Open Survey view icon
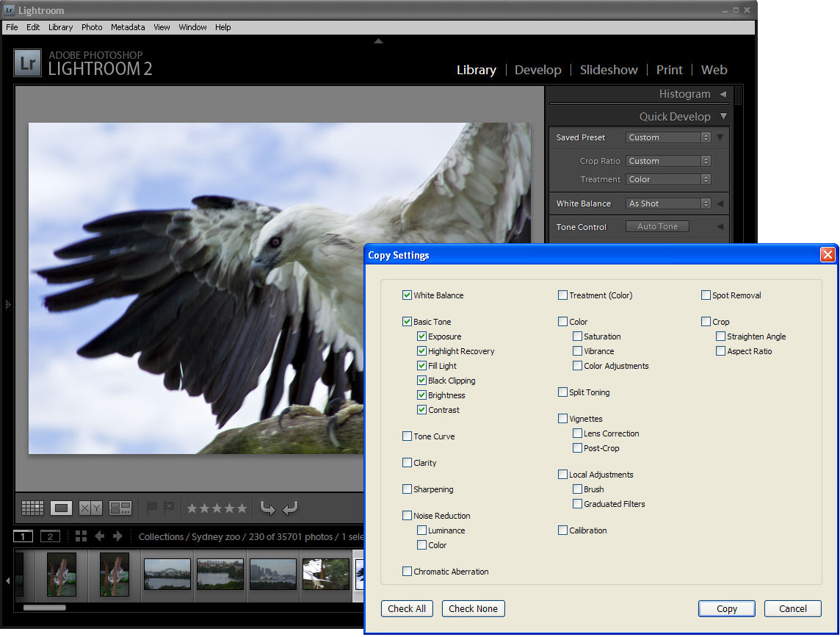The height and width of the screenshot is (637, 840). click(120, 508)
